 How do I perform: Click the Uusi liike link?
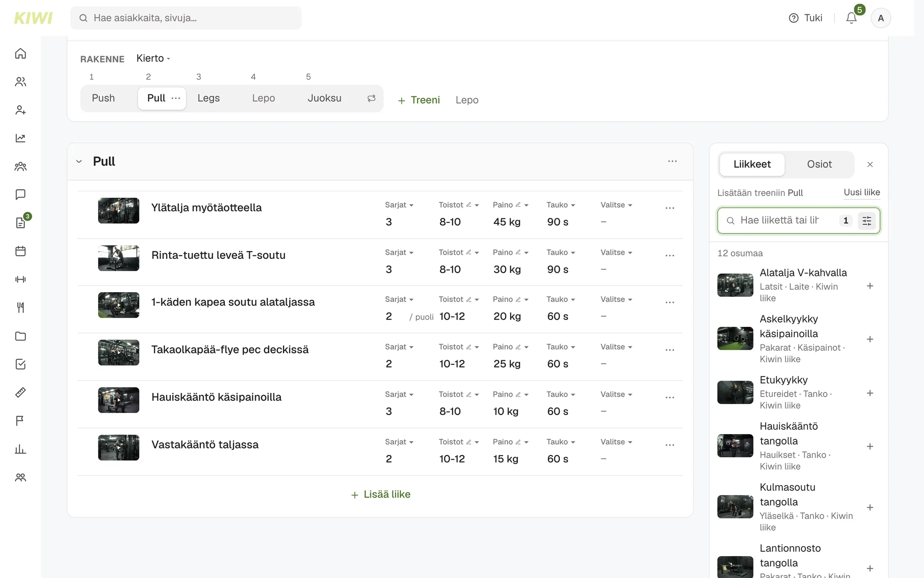pyautogui.click(x=862, y=192)
